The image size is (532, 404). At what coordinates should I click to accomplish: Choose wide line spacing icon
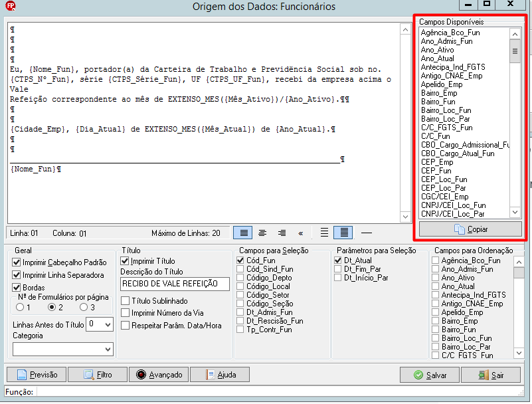point(324,233)
